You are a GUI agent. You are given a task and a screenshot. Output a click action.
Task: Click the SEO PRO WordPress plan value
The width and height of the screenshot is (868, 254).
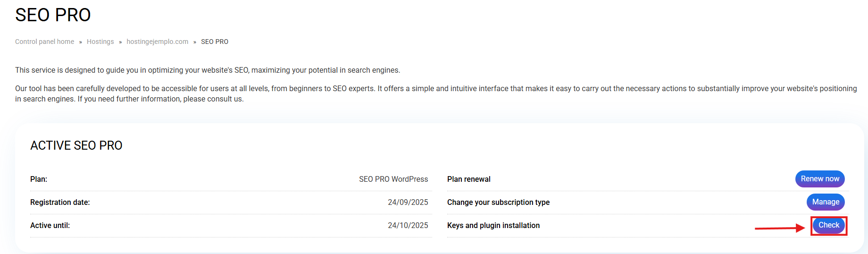pos(393,179)
